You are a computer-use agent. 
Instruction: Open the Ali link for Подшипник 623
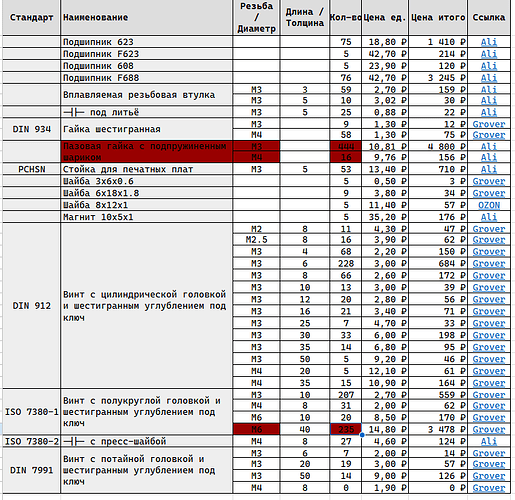click(x=489, y=42)
